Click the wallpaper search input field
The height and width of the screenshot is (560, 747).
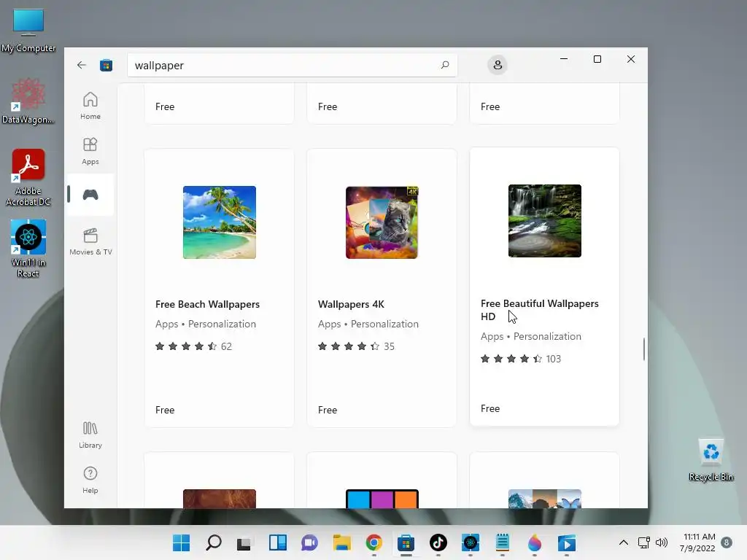point(292,65)
